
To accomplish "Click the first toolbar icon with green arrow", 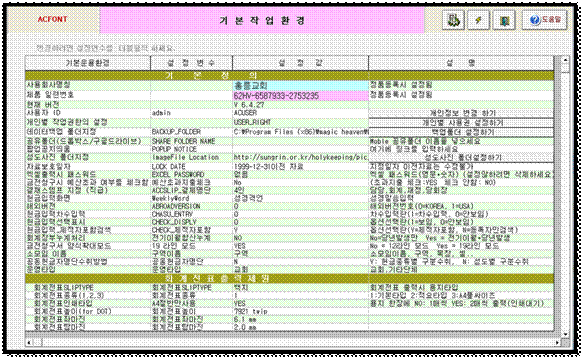I will pyautogui.click(x=453, y=20).
